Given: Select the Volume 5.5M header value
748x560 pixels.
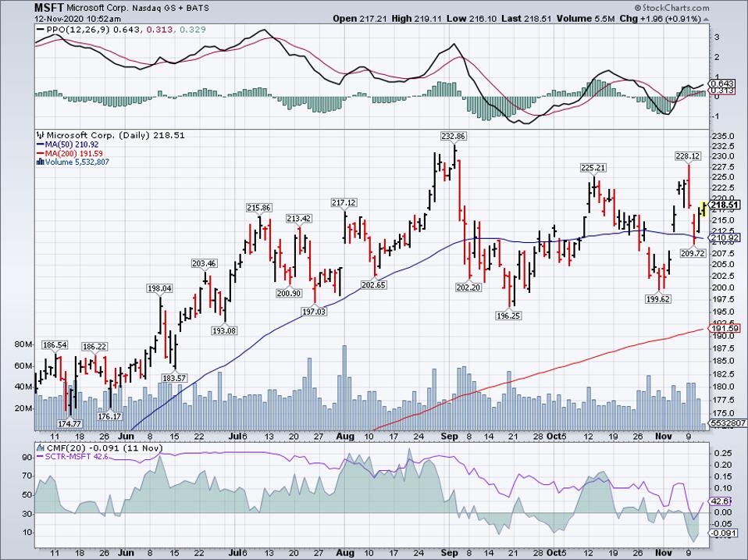Looking at the screenshot, I should [x=585, y=19].
